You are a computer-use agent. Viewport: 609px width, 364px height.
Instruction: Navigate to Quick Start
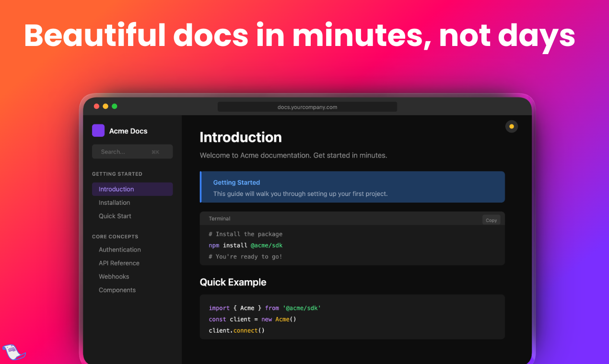(115, 216)
